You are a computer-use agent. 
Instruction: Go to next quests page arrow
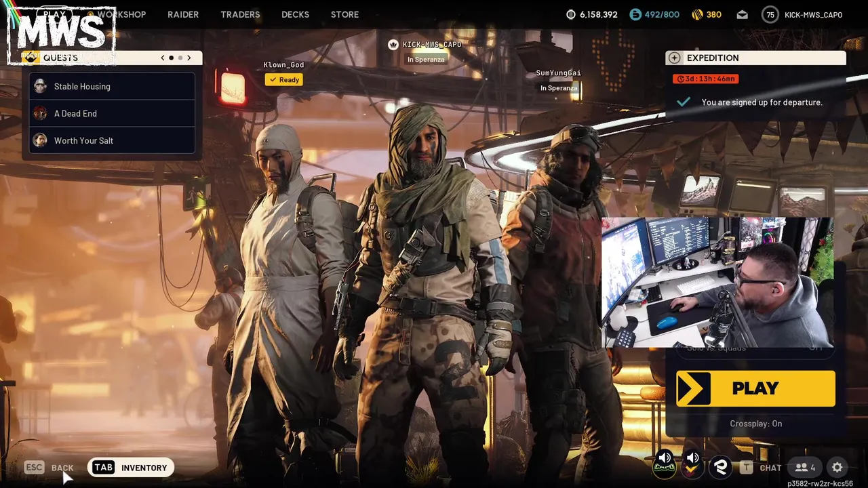click(x=189, y=58)
